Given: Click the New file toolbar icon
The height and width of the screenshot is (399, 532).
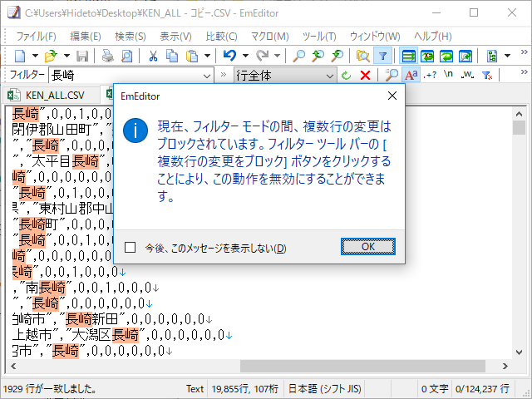Looking at the screenshot, I should pyautogui.click(x=20, y=56).
